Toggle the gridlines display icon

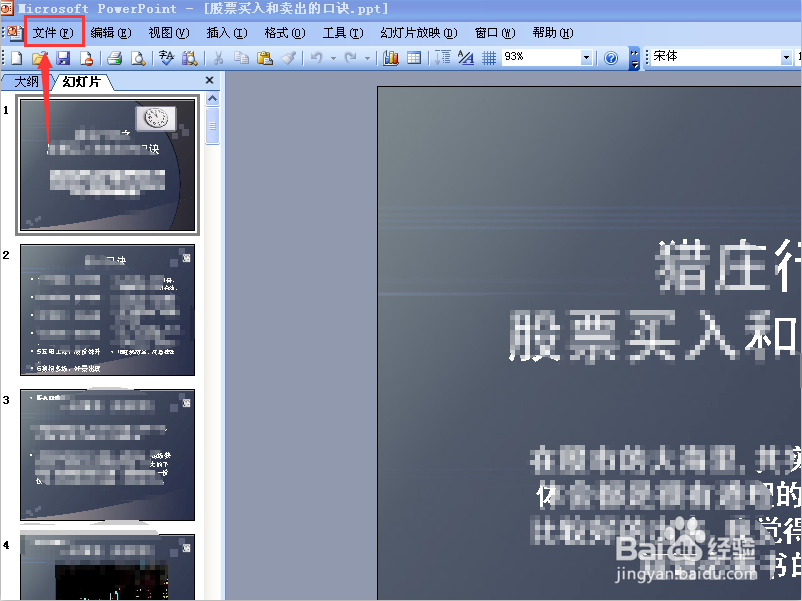[x=490, y=58]
